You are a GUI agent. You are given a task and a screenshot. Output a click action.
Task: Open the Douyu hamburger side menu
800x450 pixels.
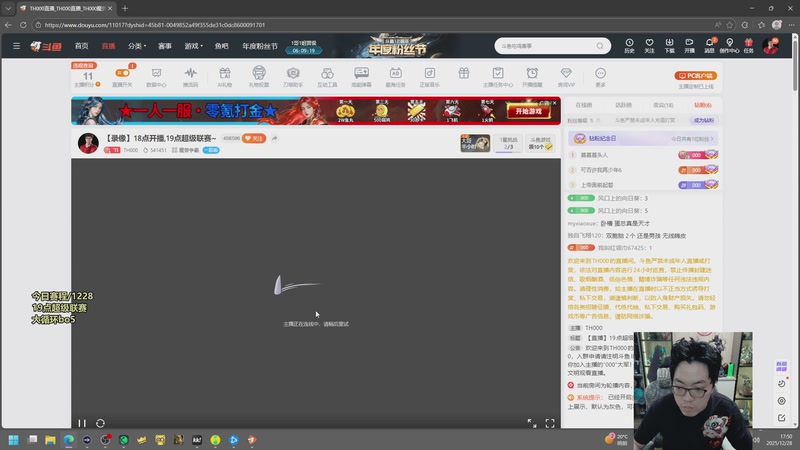16,46
